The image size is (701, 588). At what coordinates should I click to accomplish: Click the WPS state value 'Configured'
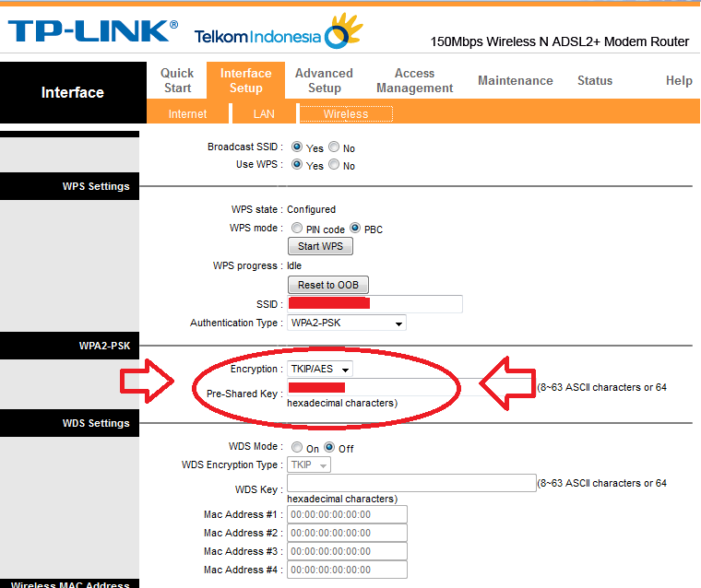(x=311, y=209)
